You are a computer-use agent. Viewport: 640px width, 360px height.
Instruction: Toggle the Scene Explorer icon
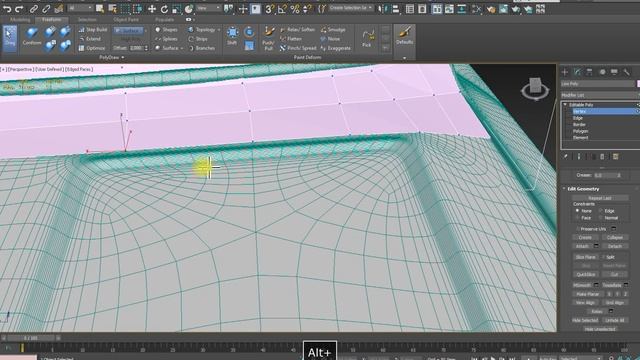410,9
